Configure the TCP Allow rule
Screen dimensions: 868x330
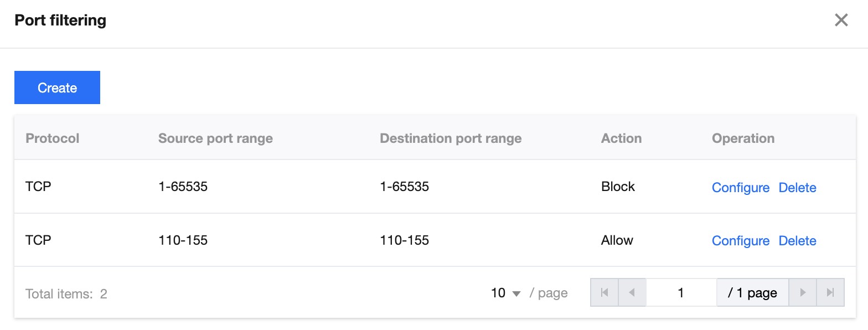click(x=740, y=241)
